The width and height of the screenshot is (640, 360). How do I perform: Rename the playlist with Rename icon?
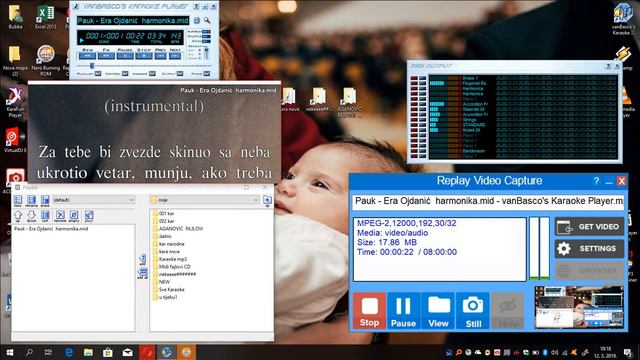pos(31,200)
